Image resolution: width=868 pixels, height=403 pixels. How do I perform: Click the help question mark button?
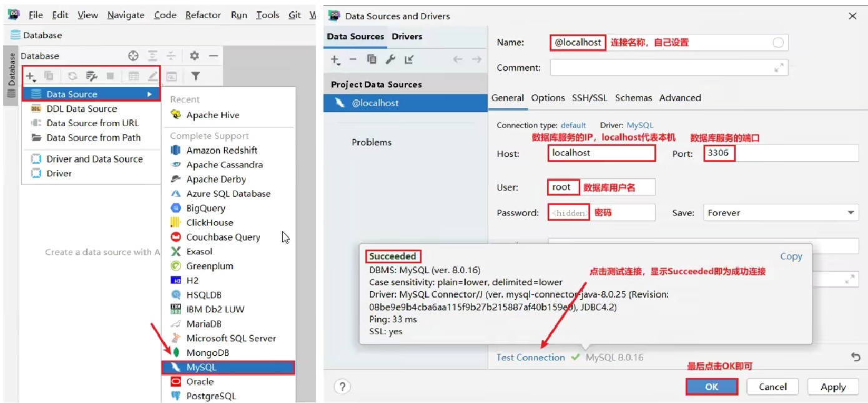[x=342, y=387]
